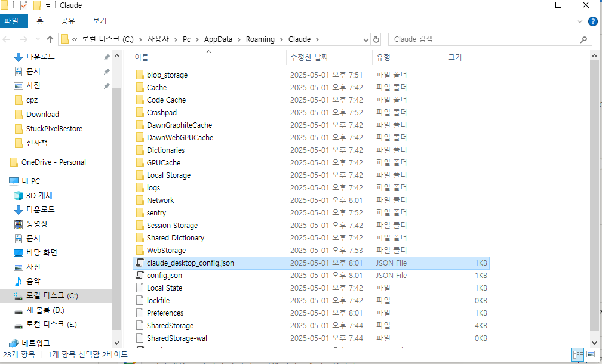Click the AppData breadcrumb segment
This screenshot has width=602, height=364.
click(x=218, y=39)
